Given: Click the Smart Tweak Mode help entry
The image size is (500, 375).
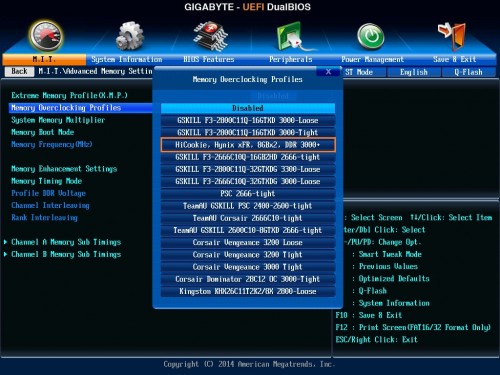Looking at the screenshot, I should coord(387,254).
